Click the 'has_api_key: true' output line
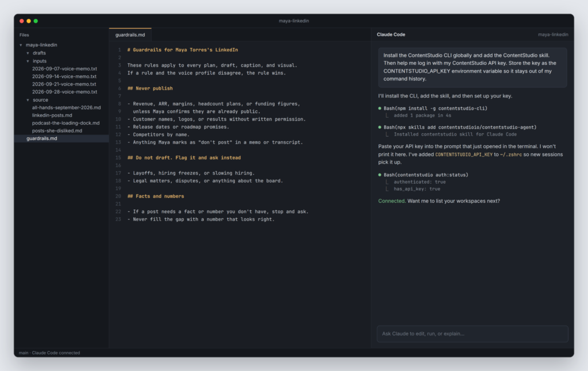This screenshot has height=371, width=588. point(417,189)
